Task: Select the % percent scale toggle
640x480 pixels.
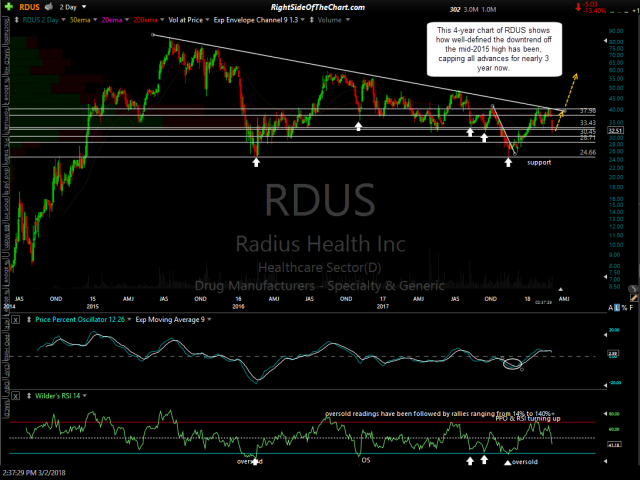Action: tap(624, 308)
